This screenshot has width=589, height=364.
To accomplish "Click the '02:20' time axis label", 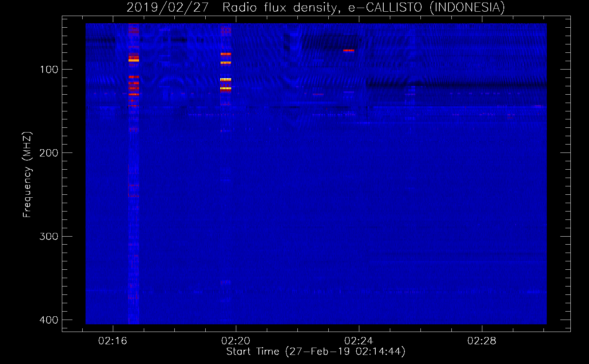I will pos(236,341).
